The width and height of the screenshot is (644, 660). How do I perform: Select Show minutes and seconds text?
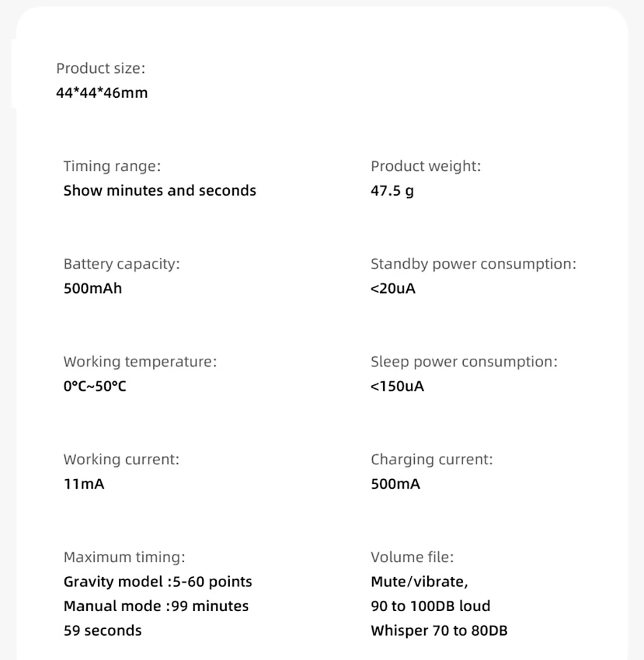click(x=160, y=191)
